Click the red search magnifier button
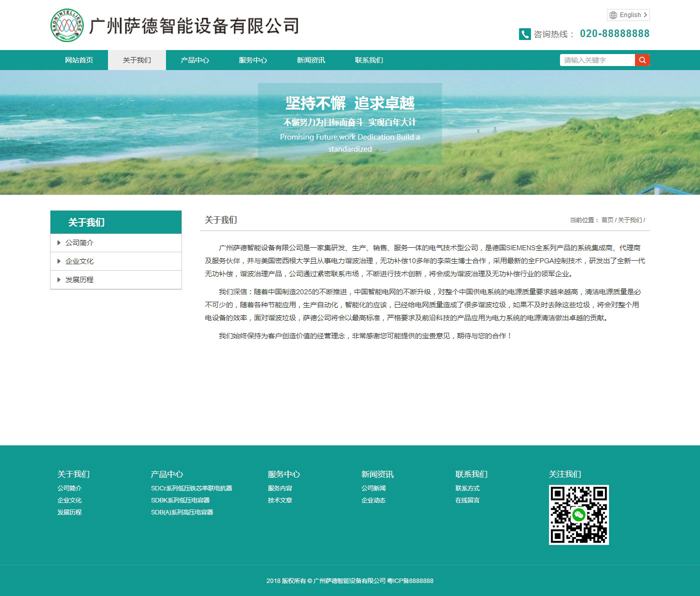 point(642,60)
